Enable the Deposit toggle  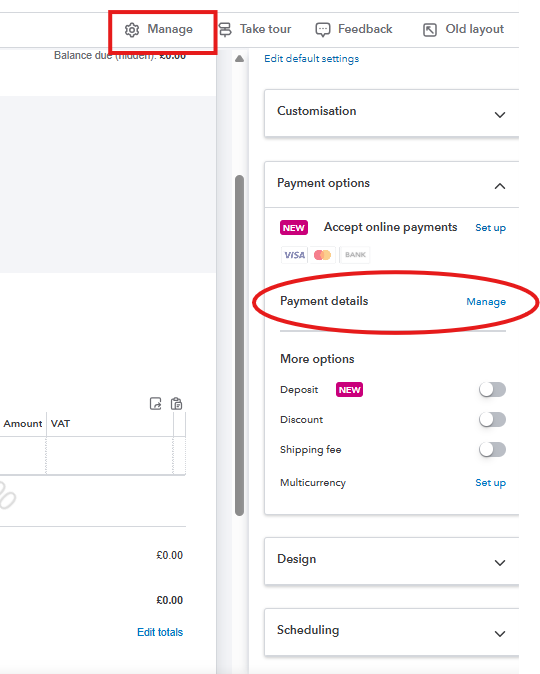pos(492,390)
